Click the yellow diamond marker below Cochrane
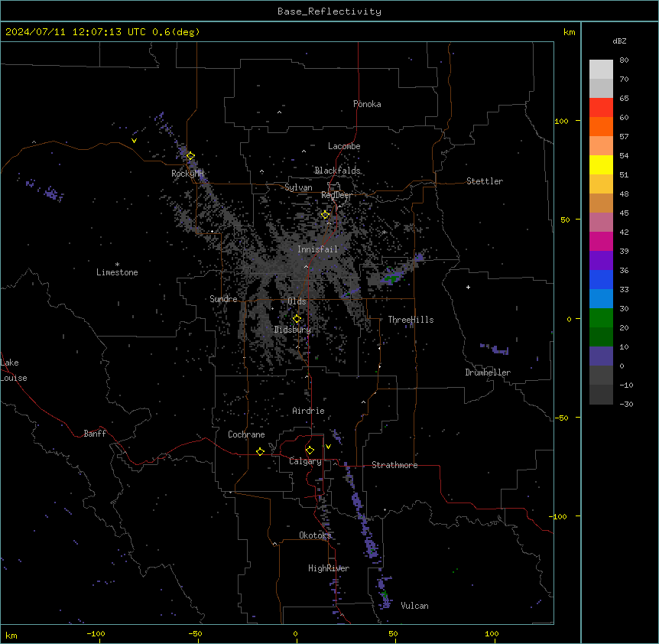Viewport: 659px width, 644px height. pos(260,451)
